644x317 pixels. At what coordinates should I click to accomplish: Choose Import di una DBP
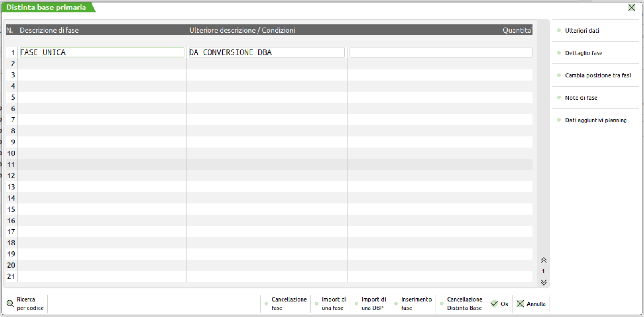click(x=373, y=304)
